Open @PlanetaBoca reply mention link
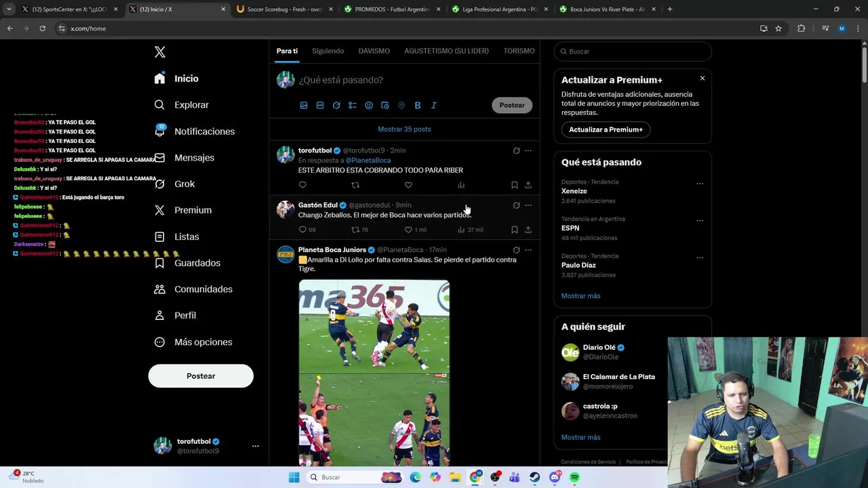The height and width of the screenshot is (488, 868). (368, 160)
